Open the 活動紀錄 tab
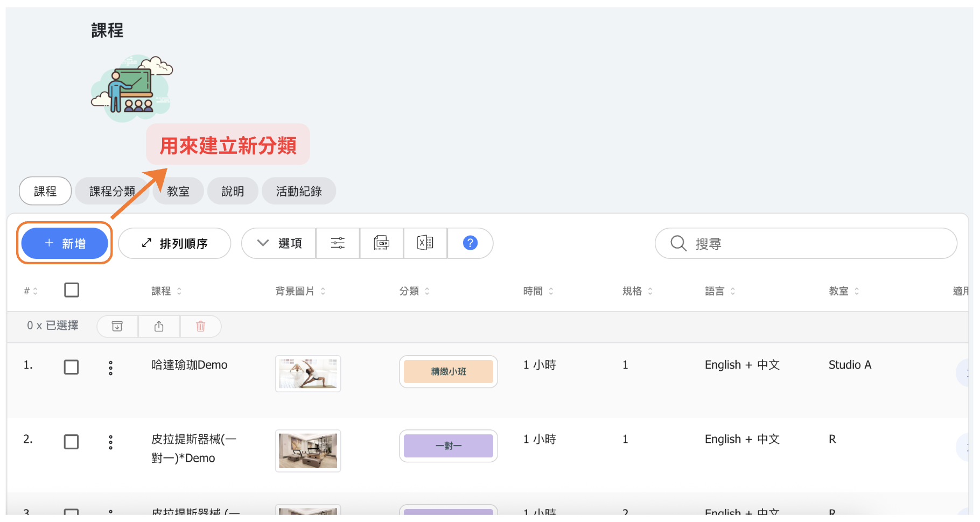 point(298,191)
